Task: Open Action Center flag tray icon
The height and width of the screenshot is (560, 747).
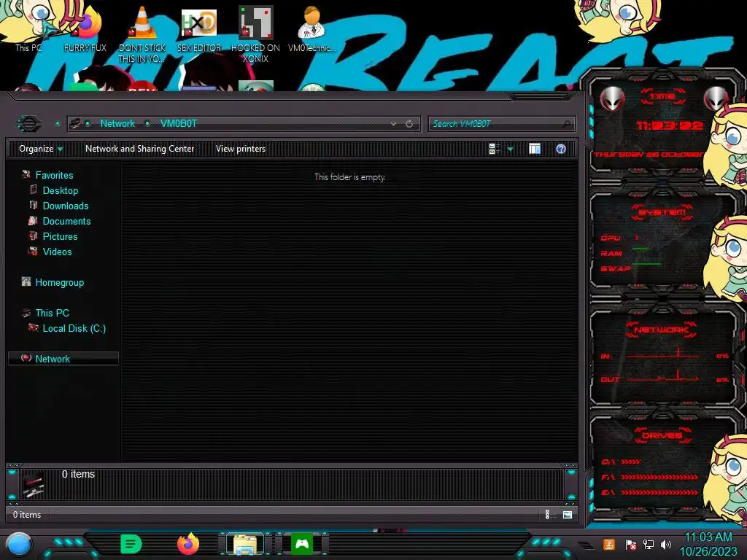Action: [x=630, y=544]
